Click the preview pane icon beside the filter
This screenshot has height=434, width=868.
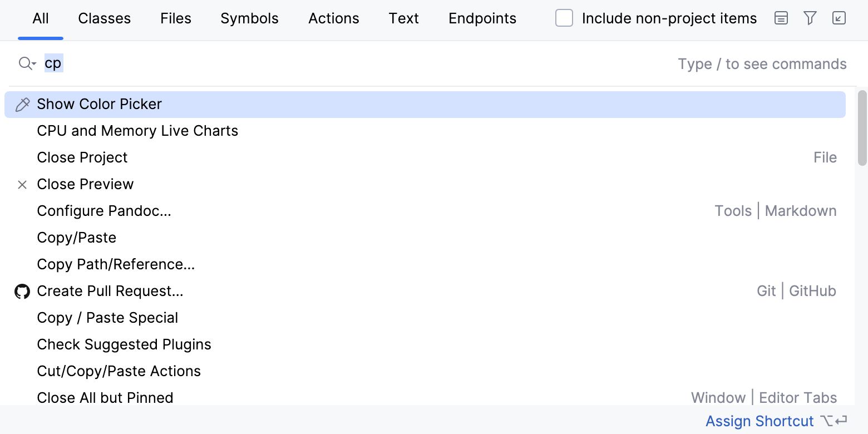(x=781, y=18)
